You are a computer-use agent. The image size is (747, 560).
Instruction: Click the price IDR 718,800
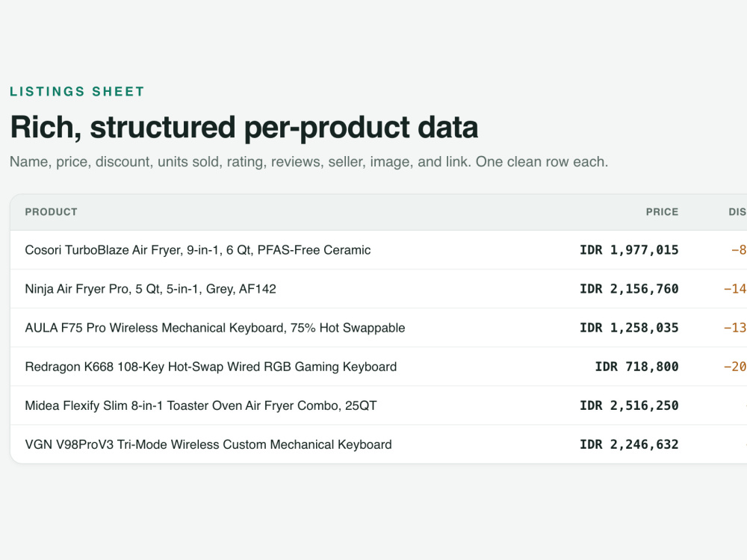(636, 367)
